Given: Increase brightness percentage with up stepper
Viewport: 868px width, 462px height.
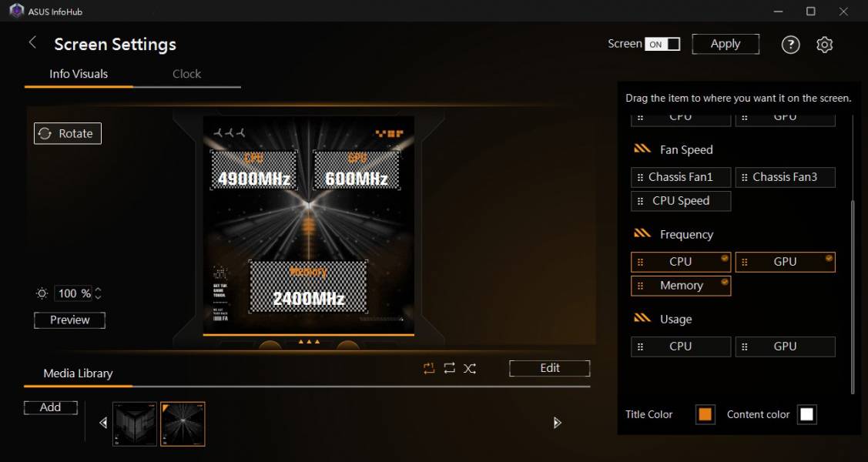Looking at the screenshot, I should [98, 290].
